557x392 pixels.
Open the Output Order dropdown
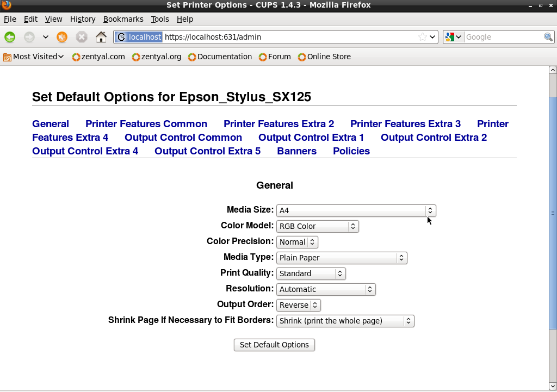coord(299,305)
